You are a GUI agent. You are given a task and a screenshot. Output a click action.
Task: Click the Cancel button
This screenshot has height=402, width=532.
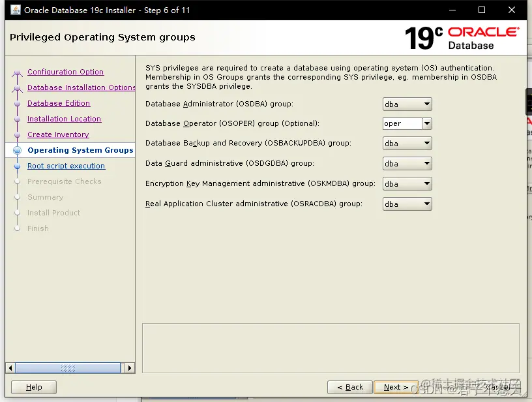[498, 387]
